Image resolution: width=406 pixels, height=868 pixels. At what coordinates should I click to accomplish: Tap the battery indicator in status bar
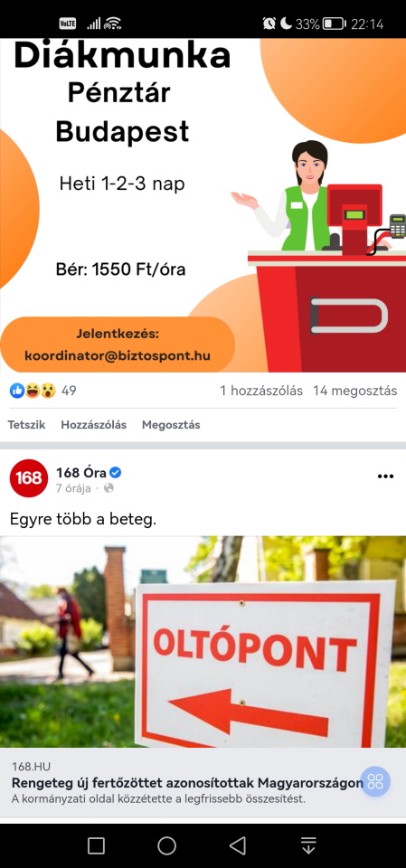coord(334,24)
